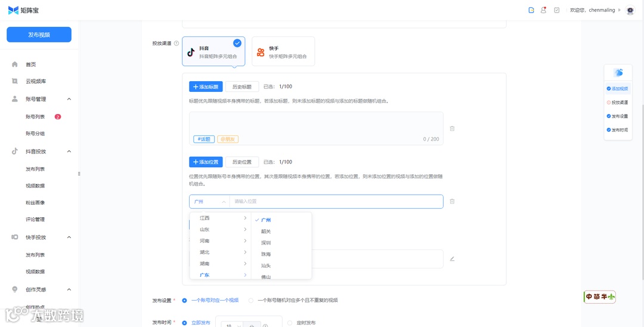Image resolution: width=644 pixels, height=327 pixels.
Task: Open 评论管理 in sidebar
Action: point(35,220)
